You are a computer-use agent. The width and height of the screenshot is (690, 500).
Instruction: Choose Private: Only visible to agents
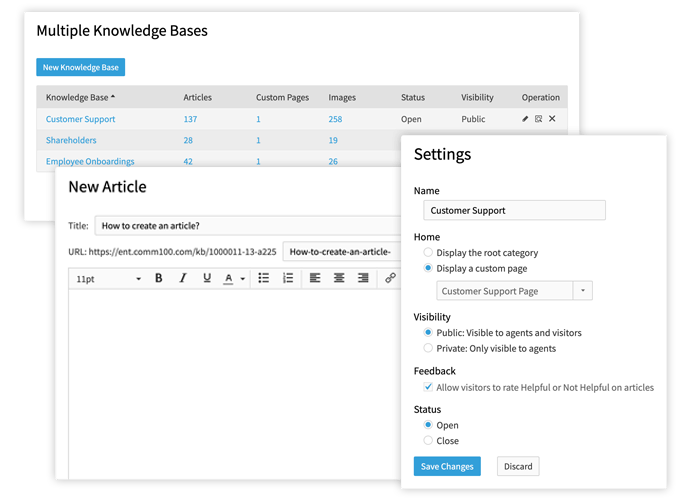pyautogui.click(x=428, y=348)
